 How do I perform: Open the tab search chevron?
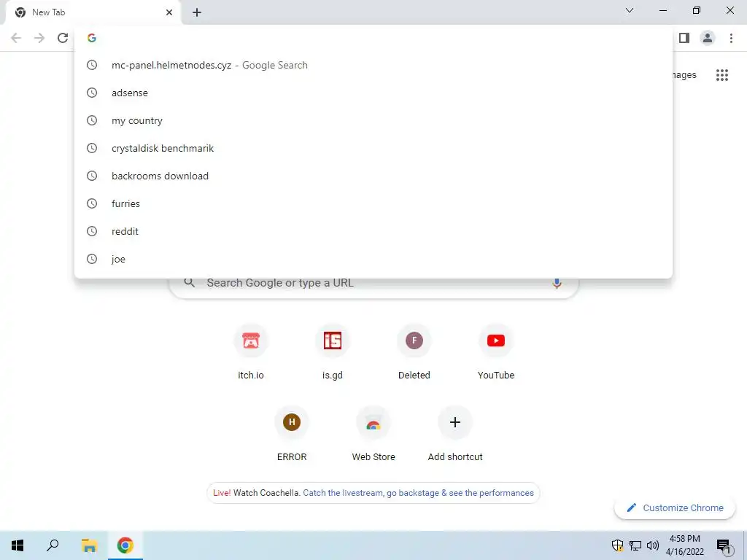(x=630, y=10)
